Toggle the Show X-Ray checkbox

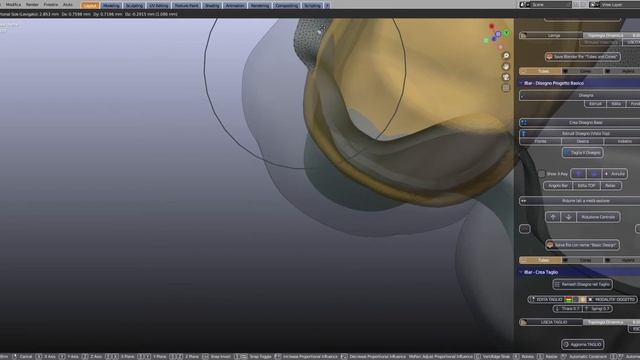pyautogui.click(x=542, y=174)
